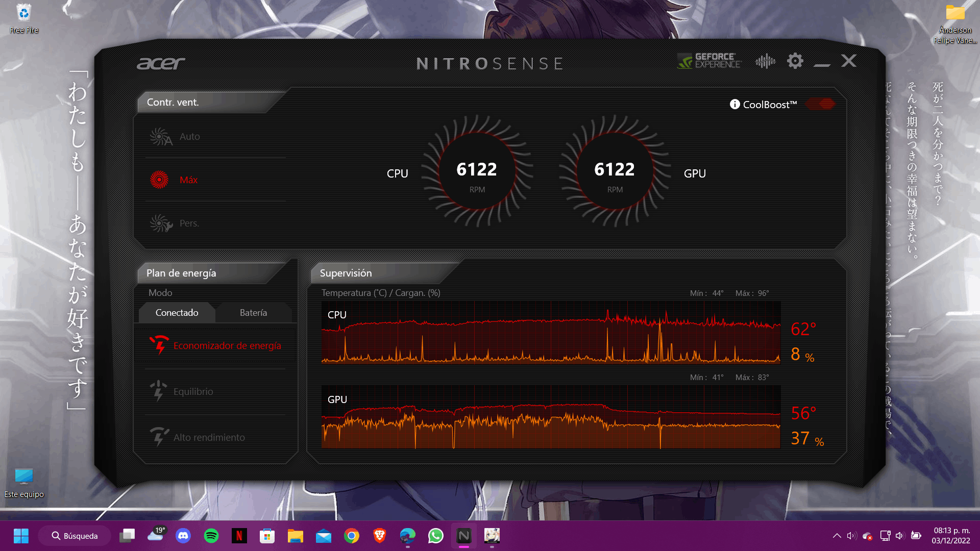Open the weather widget on taskbar
Screen dimensions: 980x551
point(156,536)
